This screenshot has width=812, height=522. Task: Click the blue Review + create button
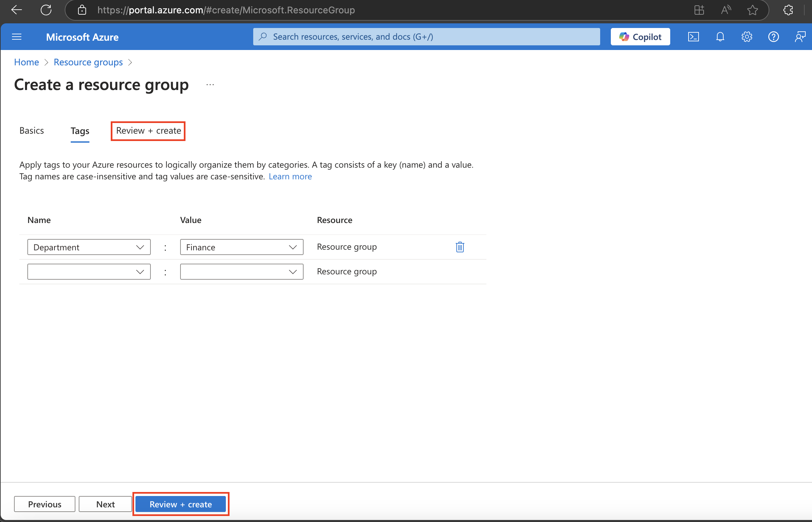tap(180, 504)
